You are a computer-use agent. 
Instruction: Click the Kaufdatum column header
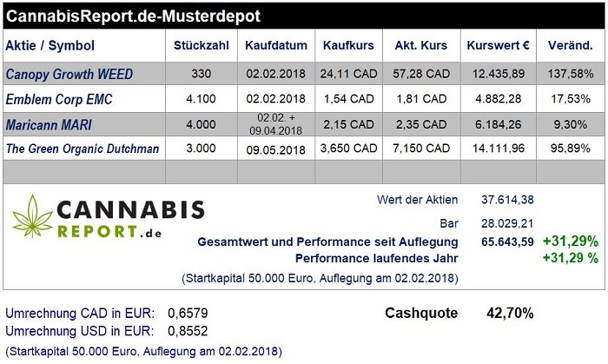(276, 45)
